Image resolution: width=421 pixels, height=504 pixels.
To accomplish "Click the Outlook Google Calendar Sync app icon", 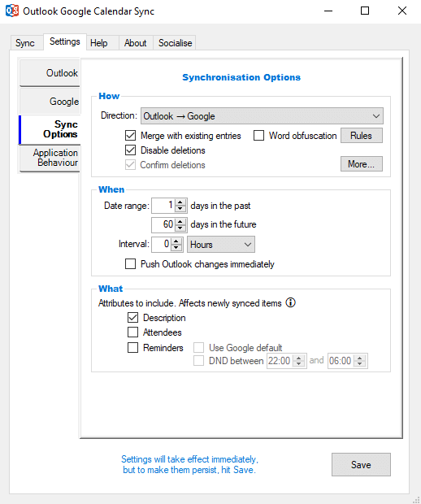I will 12,11.
